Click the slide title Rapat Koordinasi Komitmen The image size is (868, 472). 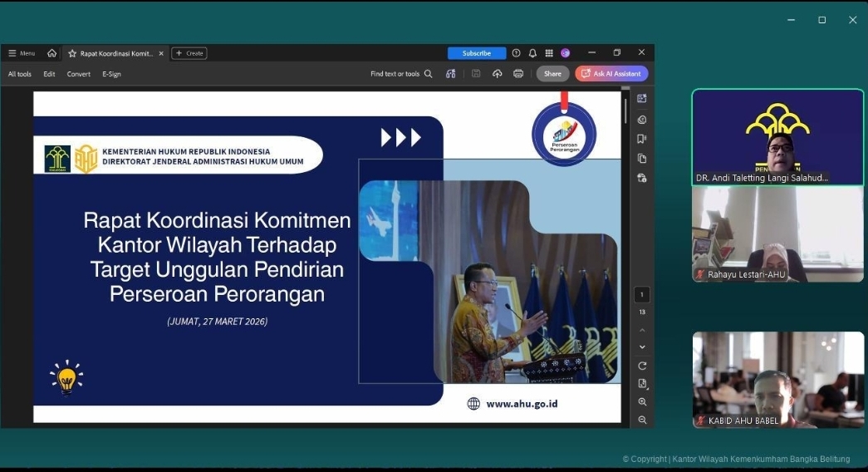pos(217,257)
